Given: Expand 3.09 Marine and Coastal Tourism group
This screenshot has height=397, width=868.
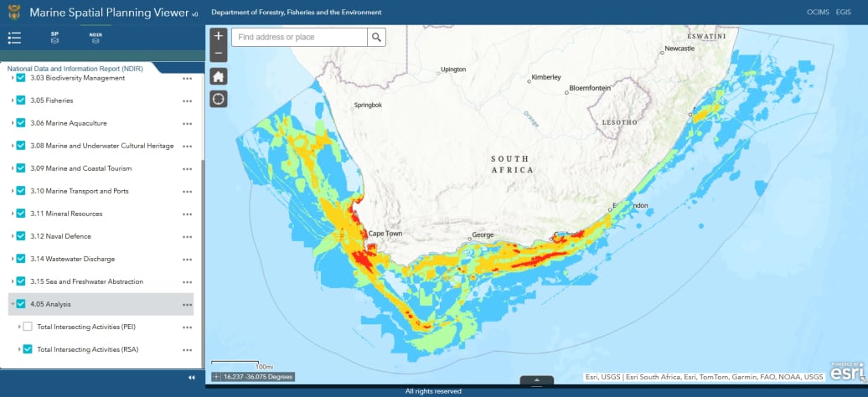Looking at the screenshot, I should pyautogui.click(x=13, y=168).
